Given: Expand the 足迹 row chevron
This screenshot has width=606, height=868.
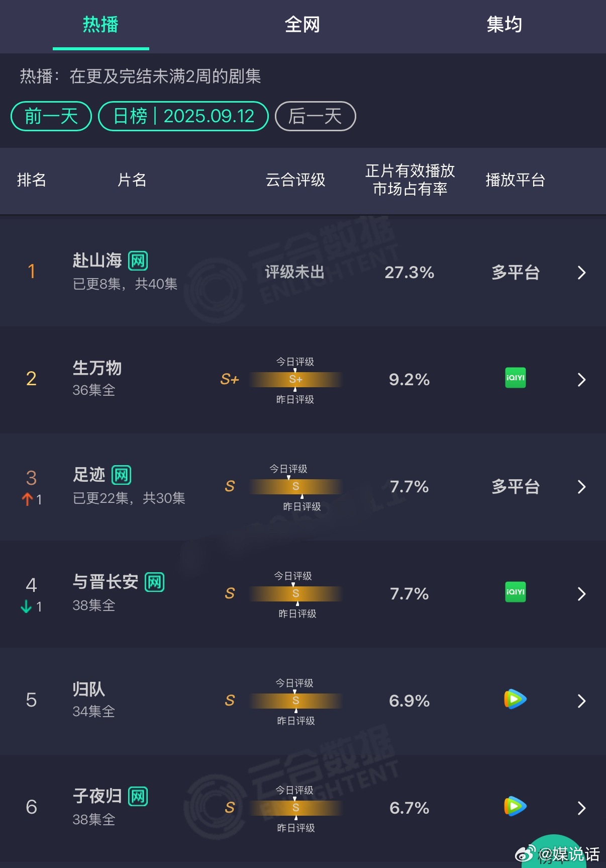Looking at the screenshot, I should (581, 487).
